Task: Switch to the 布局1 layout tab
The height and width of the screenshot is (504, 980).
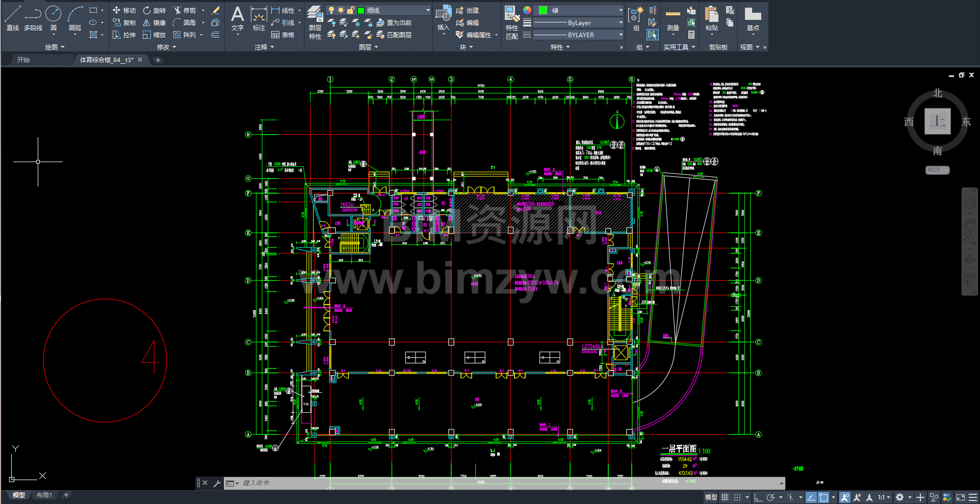Action: (x=44, y=495)
